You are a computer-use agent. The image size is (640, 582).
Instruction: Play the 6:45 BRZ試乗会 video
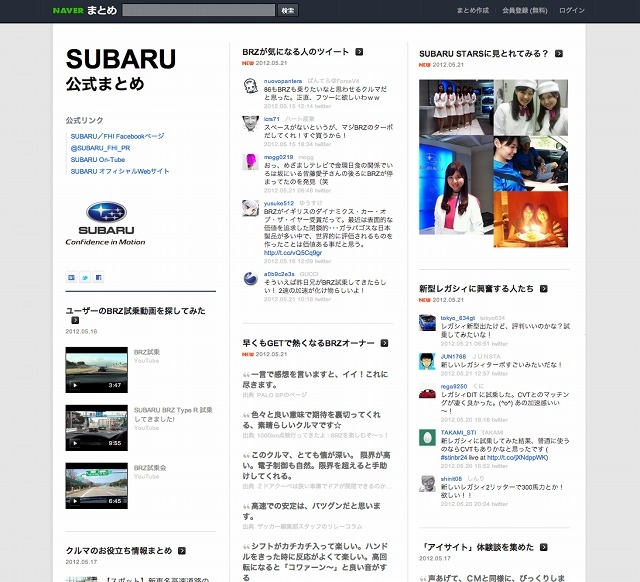tap(97, 486)
